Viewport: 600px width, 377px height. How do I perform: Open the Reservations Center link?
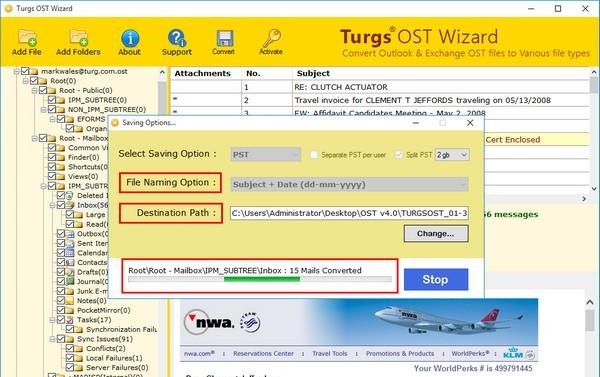click(x=264, y=354)
